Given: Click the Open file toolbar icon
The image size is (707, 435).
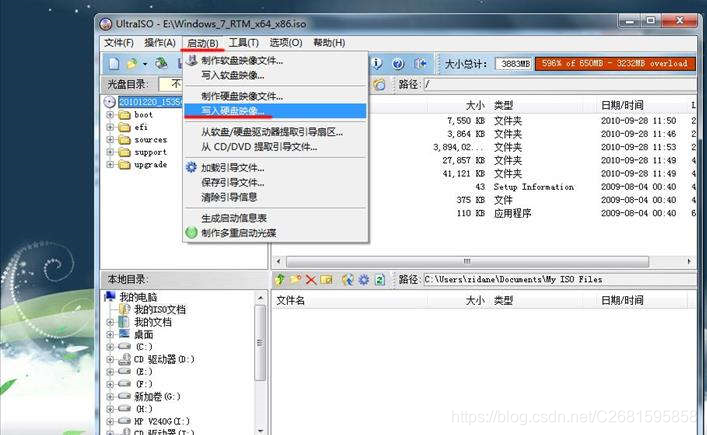Looking at the screenshot, I should pos(132,64).
